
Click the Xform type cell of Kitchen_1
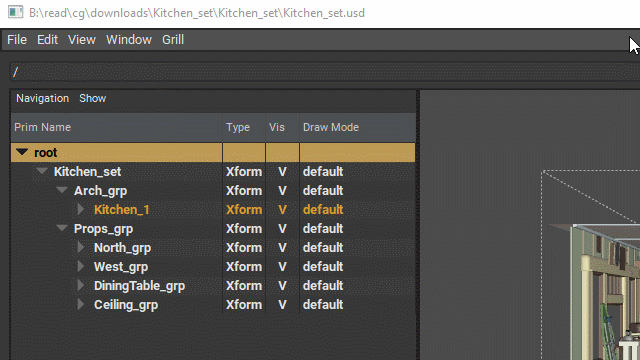(x=244, y=209)
